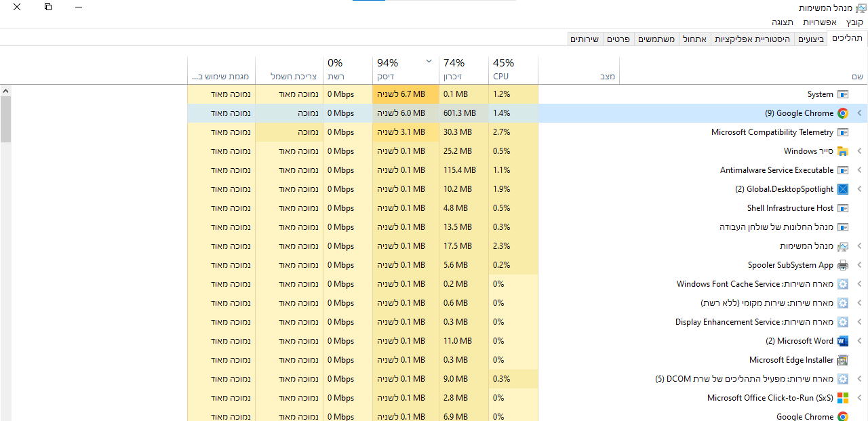Open the תצוגה menu
Screen dimensions: 868x421
coord(783,22)
